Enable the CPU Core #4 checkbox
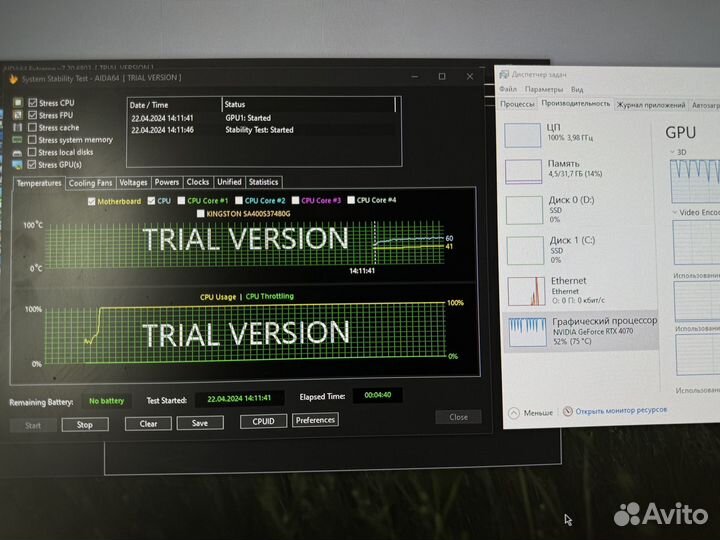 click(351, 200)
